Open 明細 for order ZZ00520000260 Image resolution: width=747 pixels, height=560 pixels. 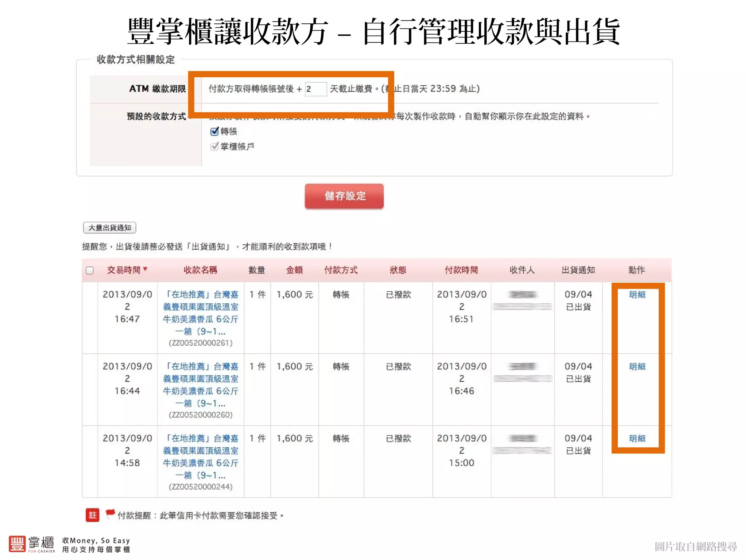coord(637,366)
